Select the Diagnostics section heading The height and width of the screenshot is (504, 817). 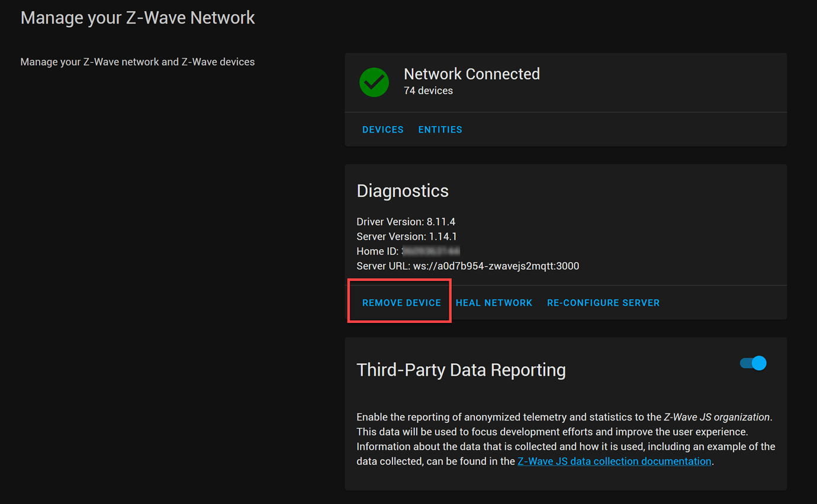pos(403,190)
